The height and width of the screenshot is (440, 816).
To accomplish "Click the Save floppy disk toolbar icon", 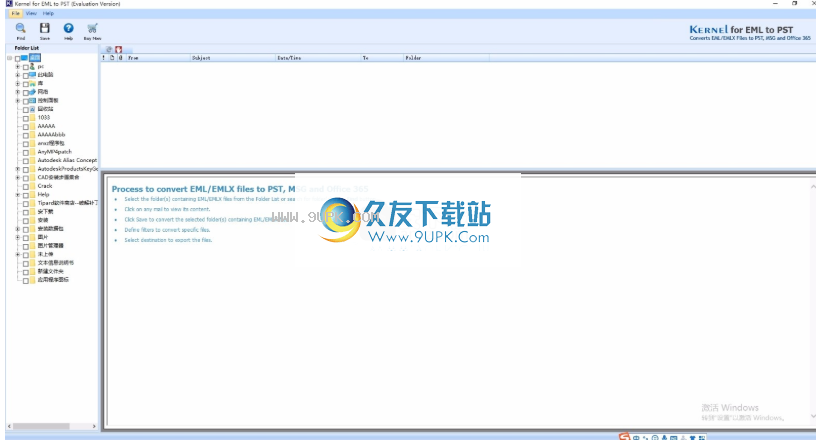I will coord(45,29).
